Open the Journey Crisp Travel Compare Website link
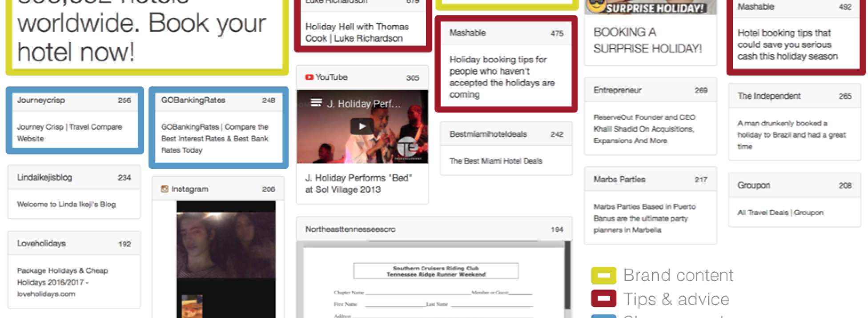The height and width of the screenshot is (318, 868). click(x=69, y=133)
